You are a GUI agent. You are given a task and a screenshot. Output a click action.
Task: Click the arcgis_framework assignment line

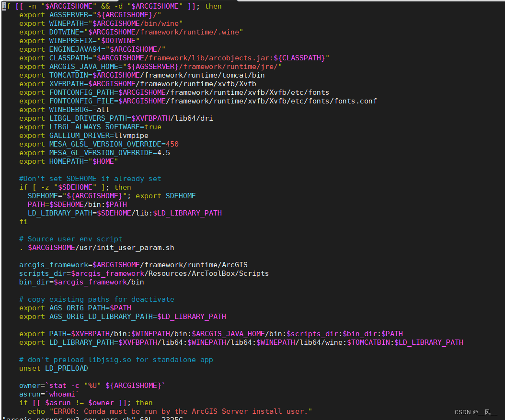[133, 265]
